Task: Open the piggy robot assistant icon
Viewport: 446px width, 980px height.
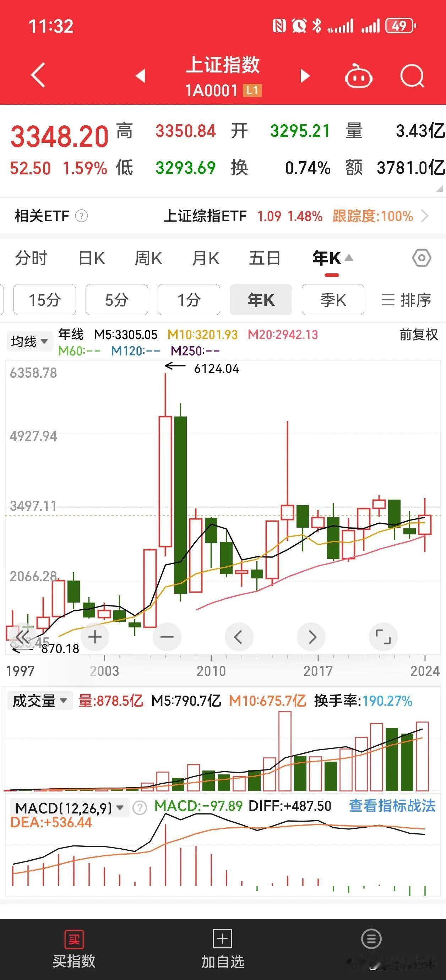Action: click(359, 76)
